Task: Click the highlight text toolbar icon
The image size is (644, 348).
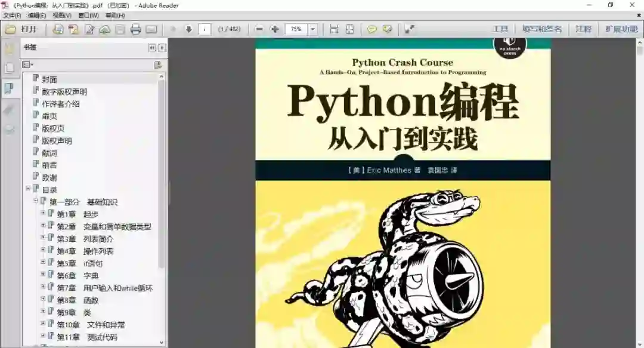Action: coord(388,29)
